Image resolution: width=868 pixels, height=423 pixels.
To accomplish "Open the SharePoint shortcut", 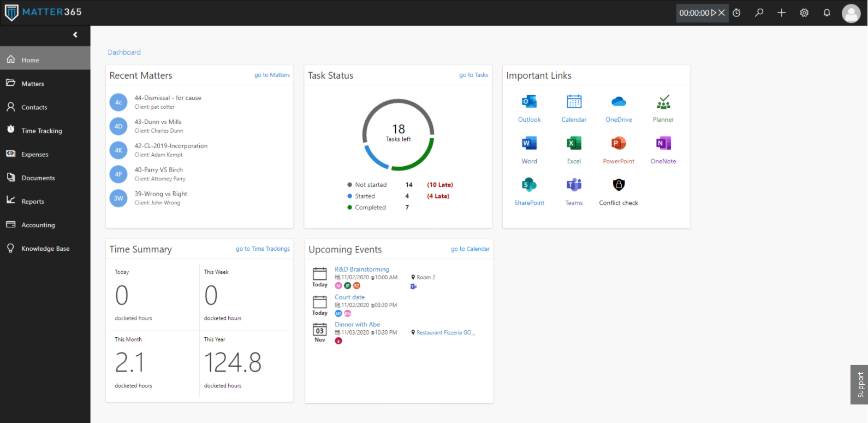I will (x=529, y=185).
